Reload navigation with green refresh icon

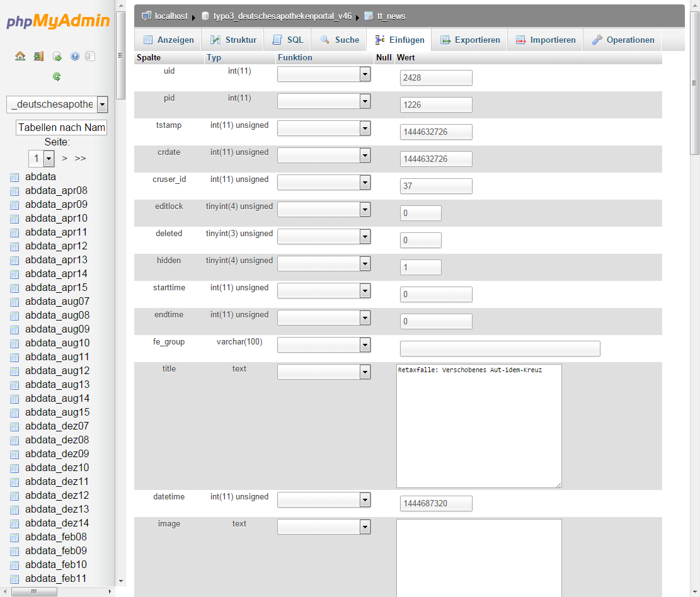(57, 77)
